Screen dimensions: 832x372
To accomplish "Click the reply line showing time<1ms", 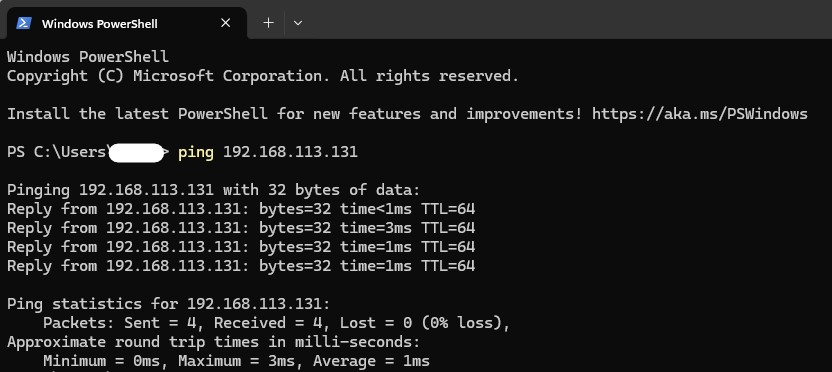I will pyautogui.click(x=241, y=209).
